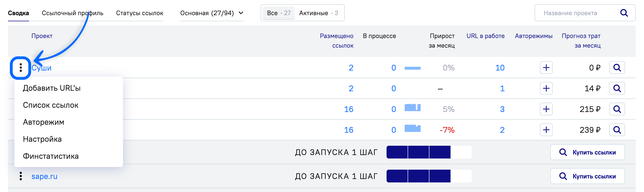Screen dimensions: 644x192
Task: Sort by the Проект column header
Action: pos(42,36)
